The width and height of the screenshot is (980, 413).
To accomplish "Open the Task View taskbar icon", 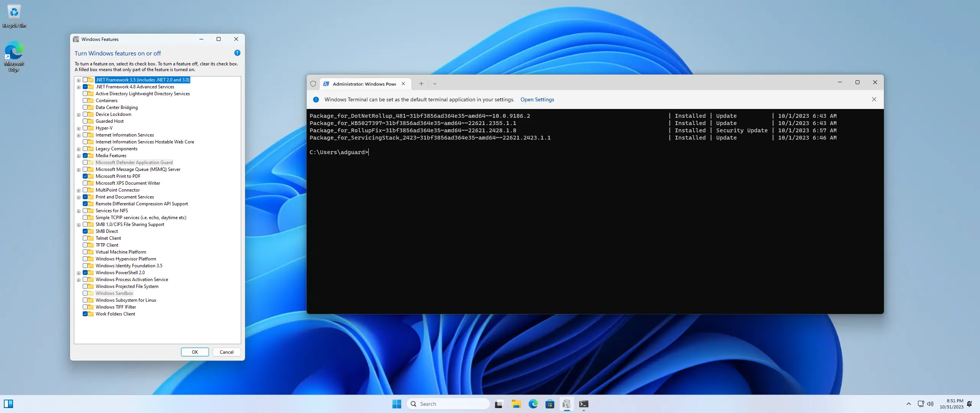I will click(x=498, y=404).
